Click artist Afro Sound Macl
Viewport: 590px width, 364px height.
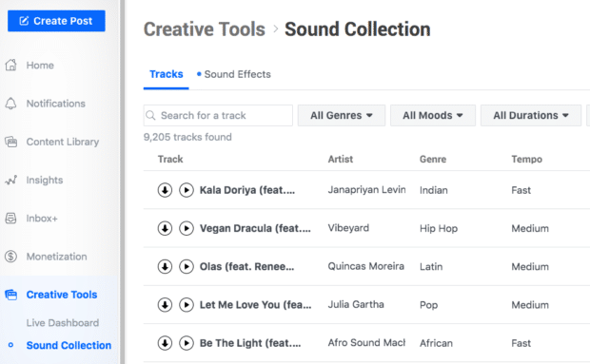[366, 342]
